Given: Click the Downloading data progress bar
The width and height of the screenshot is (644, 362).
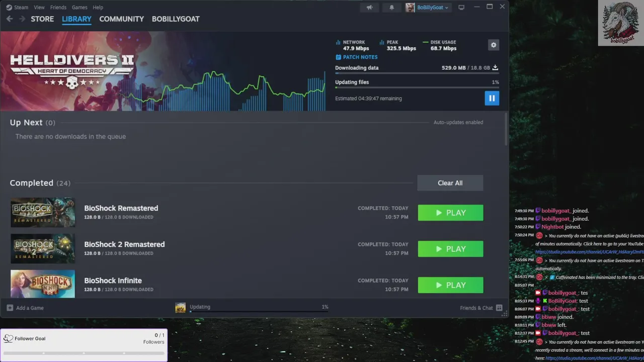Looking at the screenshot, I should pyautogui.click(x=417, y=73).
